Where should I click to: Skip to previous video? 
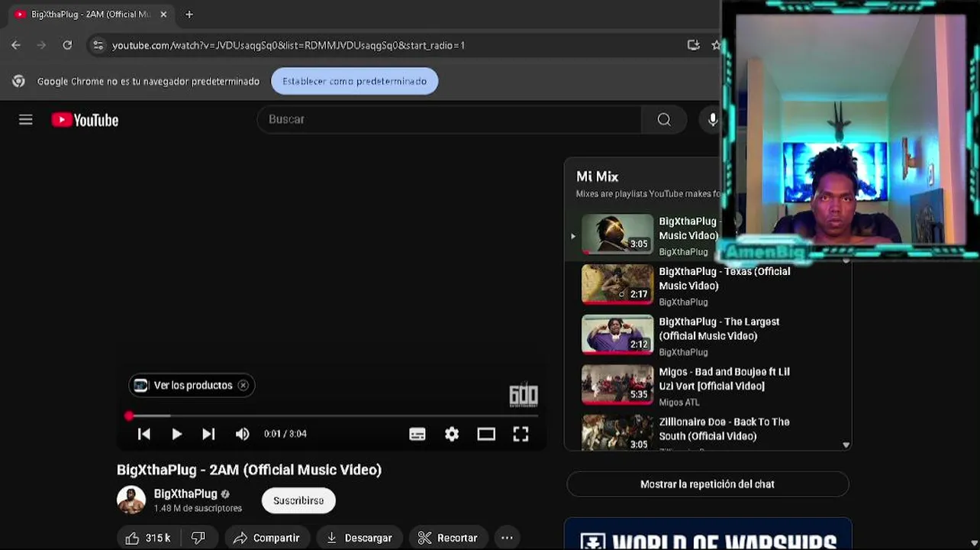pyautogui.click(x=143, y=434)
